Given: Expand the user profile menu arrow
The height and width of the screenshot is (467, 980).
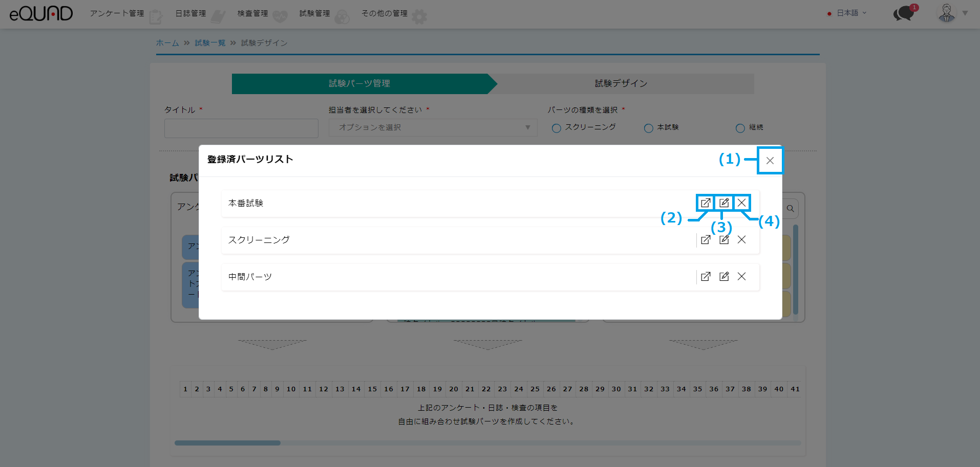Looking at the screenshot, I should pos(965,13).
